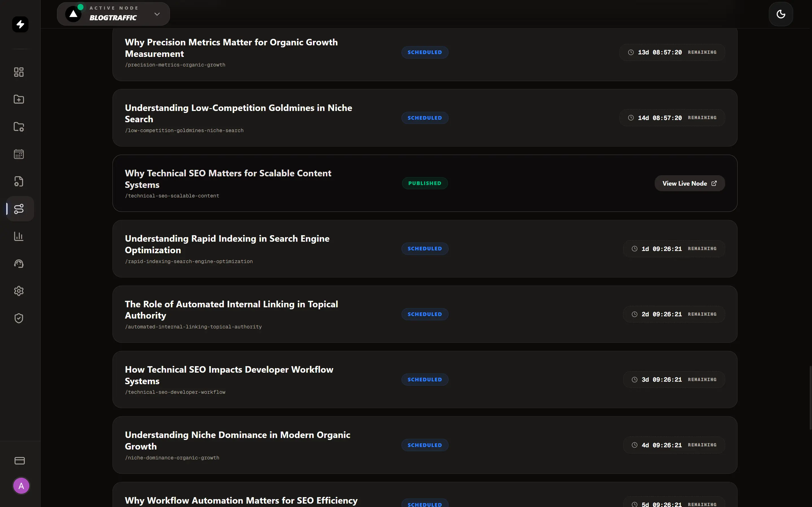The width and height of the screenshot is (812, 507).
Task: Click the lightning bolt logo icon
Action: 20,24
